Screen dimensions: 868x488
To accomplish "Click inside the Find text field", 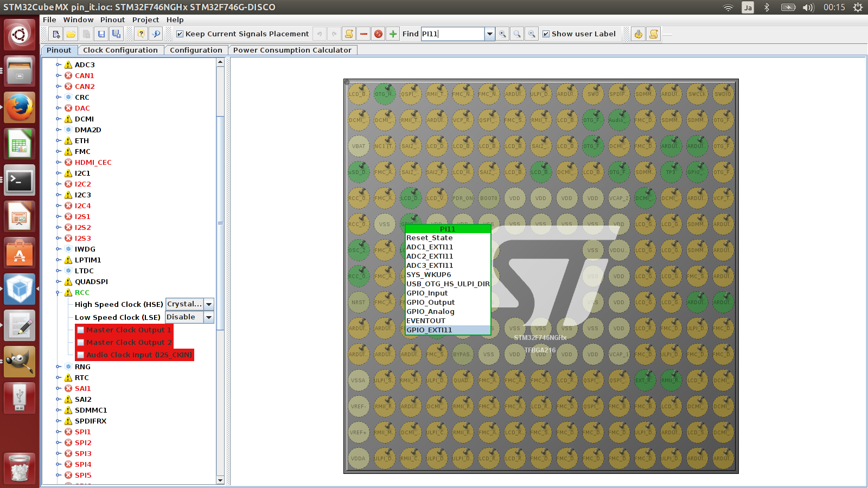I will point(452,34).
